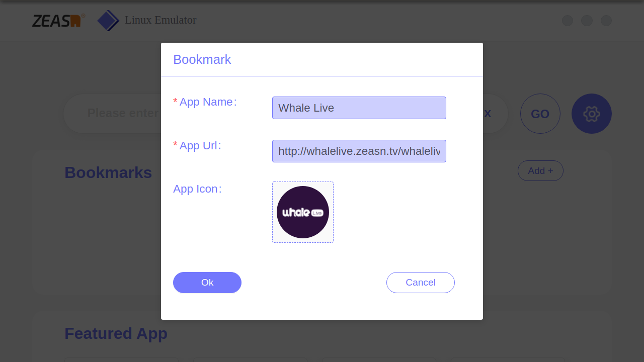Click the Featured App section heading
This screenshot has width=644, height=362.
coord(116,333)
